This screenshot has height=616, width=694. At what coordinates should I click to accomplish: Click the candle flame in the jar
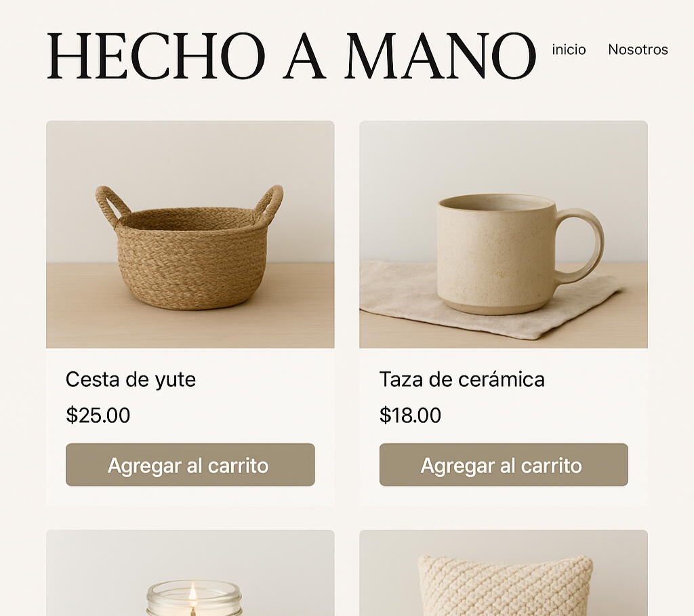pos(192,593)
